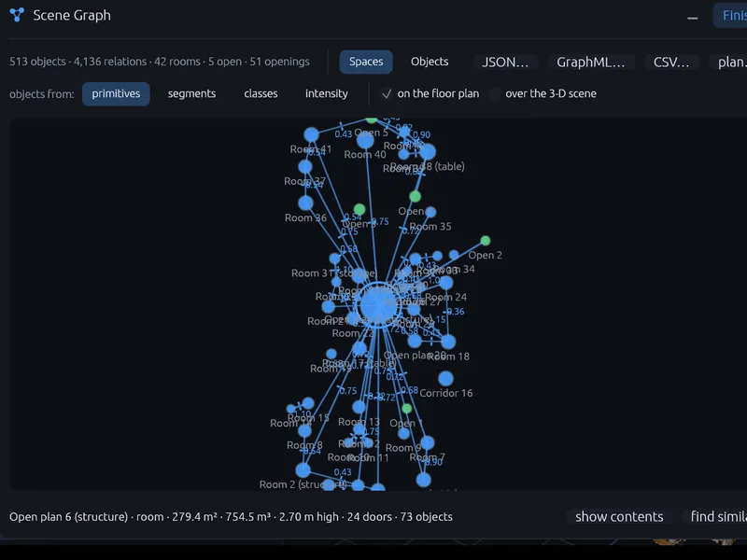
Task: Select the Room 8 node
Action: (304, 431)
